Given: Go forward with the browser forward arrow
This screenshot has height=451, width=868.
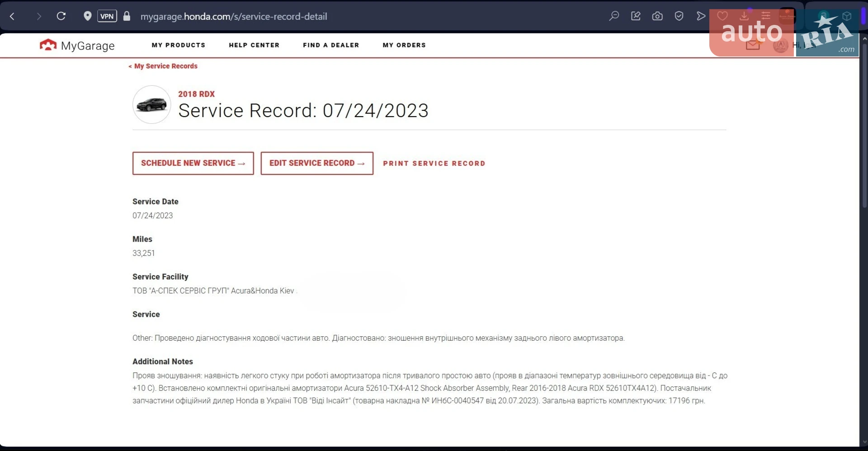Looking at the screenshot, I should coord(39,17).
